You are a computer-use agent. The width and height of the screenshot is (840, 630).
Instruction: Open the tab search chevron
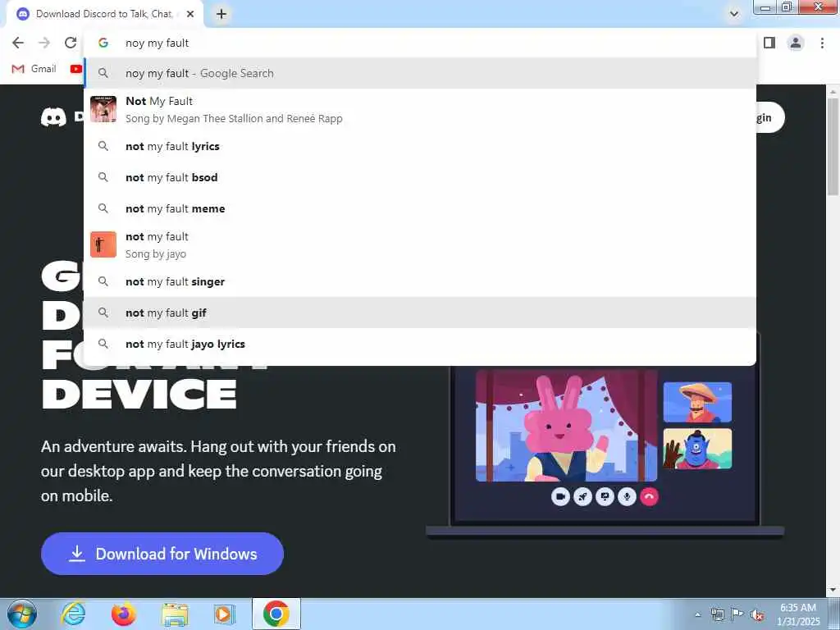coord(734,14)
